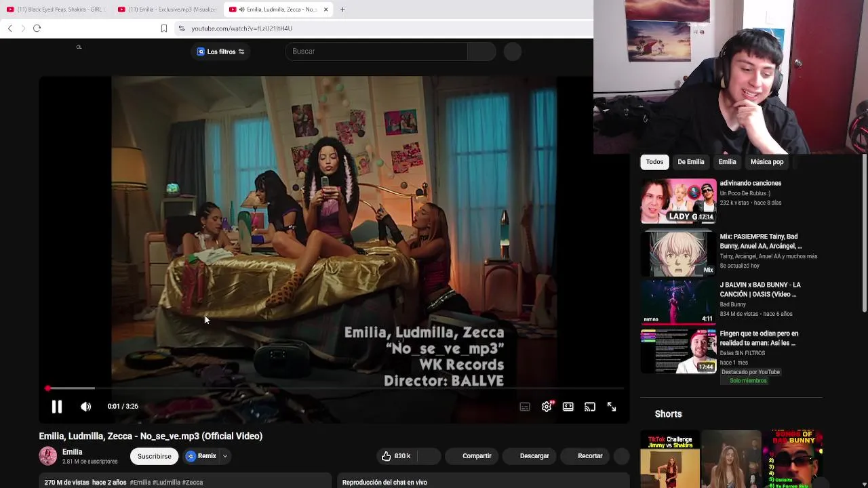
Task: Click the Destacado por YouTube badge
Action: click(x=751, y=372)
